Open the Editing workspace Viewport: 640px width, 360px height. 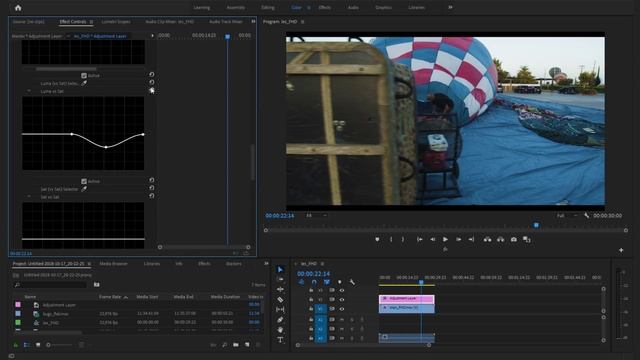tap(268, 7)
